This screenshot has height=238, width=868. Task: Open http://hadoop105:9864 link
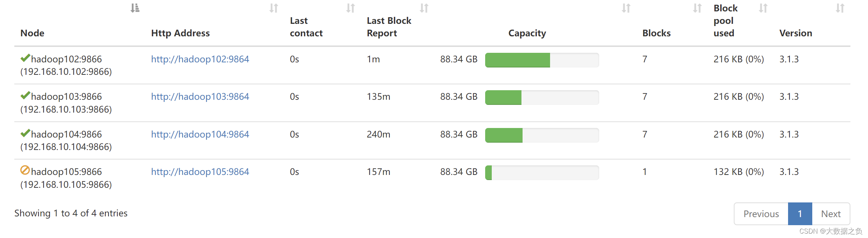coord(200,172)
